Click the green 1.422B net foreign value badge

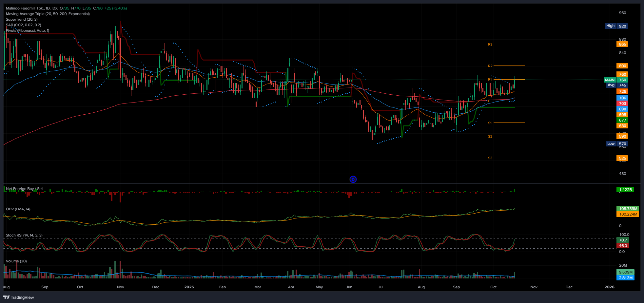pyautogui.click(x=625, y=190)
